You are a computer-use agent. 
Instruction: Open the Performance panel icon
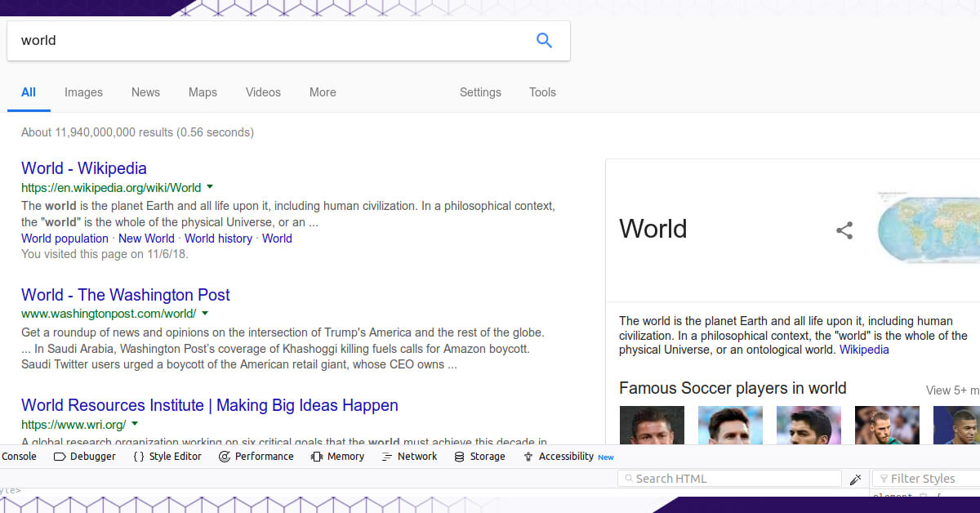click(225, 457)
